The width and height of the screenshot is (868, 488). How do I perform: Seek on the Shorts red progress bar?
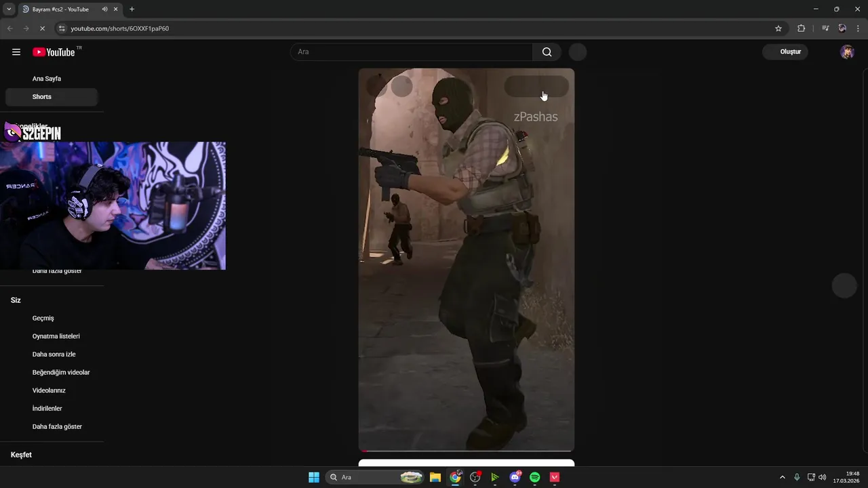tap(467, 450)
